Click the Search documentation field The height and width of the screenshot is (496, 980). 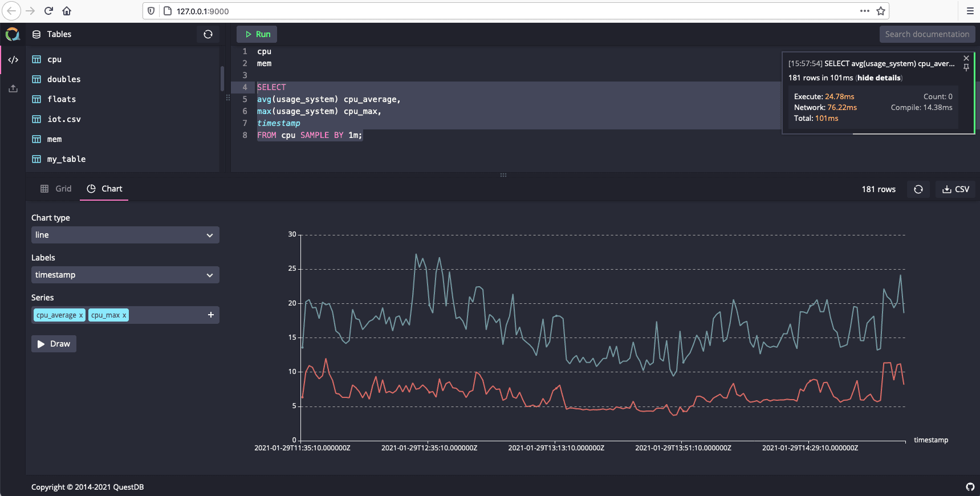point(927,34)
